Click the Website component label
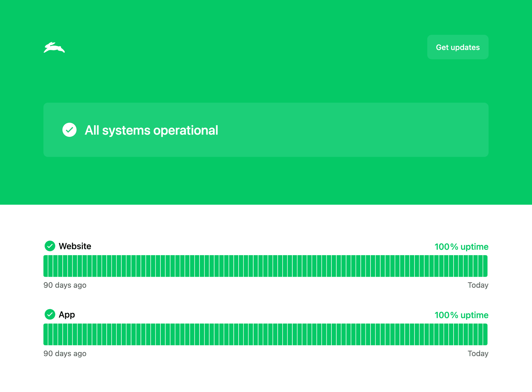 click(x=75, y=246)
